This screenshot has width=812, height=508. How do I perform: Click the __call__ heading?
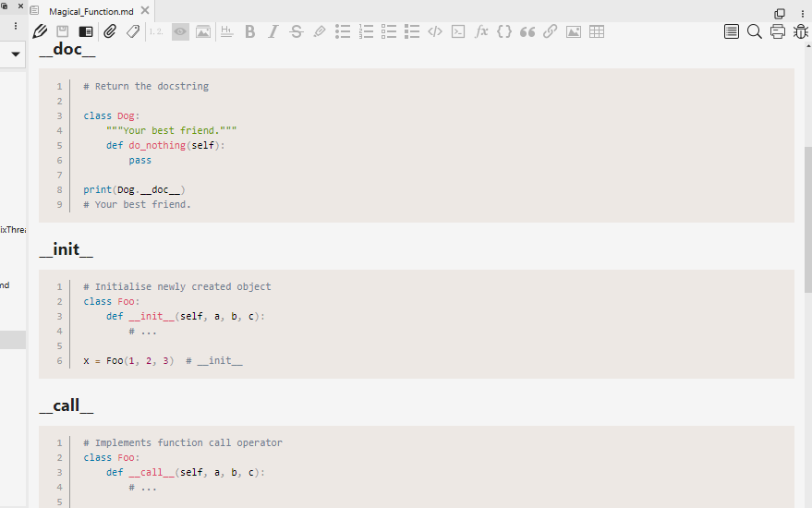67,405
